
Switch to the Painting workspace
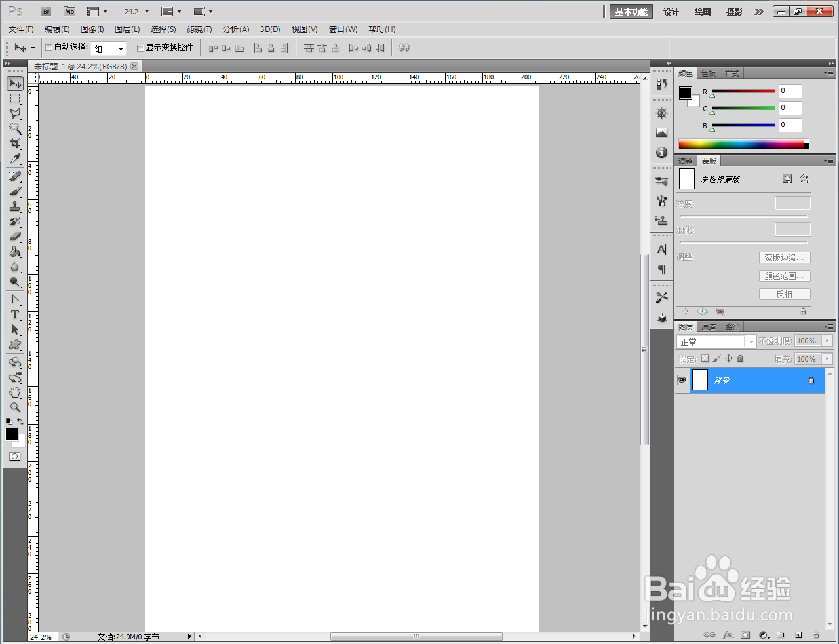[703, 12]
